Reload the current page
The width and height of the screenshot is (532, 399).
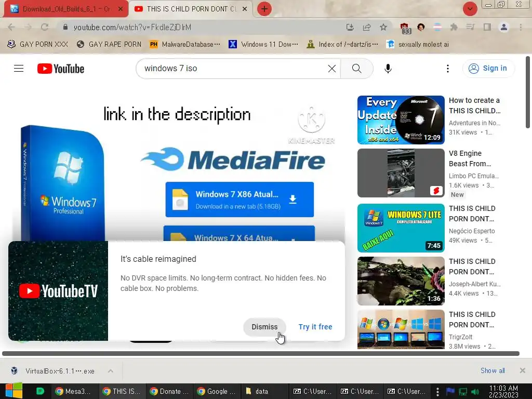(45, 27)
